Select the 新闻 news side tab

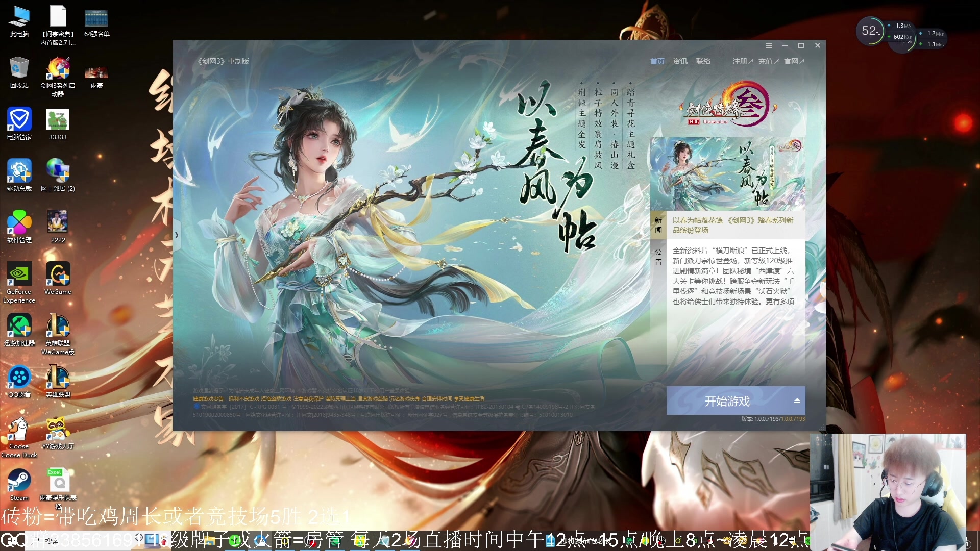pyautogui.click(x=658, y=225)
